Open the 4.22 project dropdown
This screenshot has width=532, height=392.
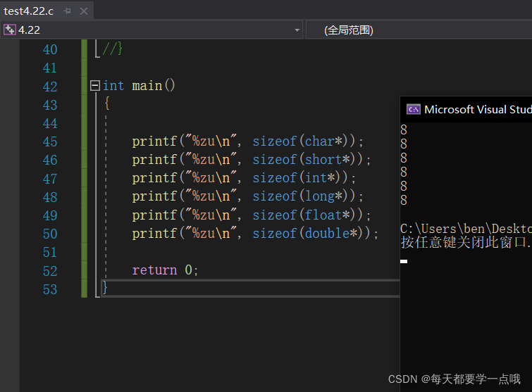click(297, 30)
